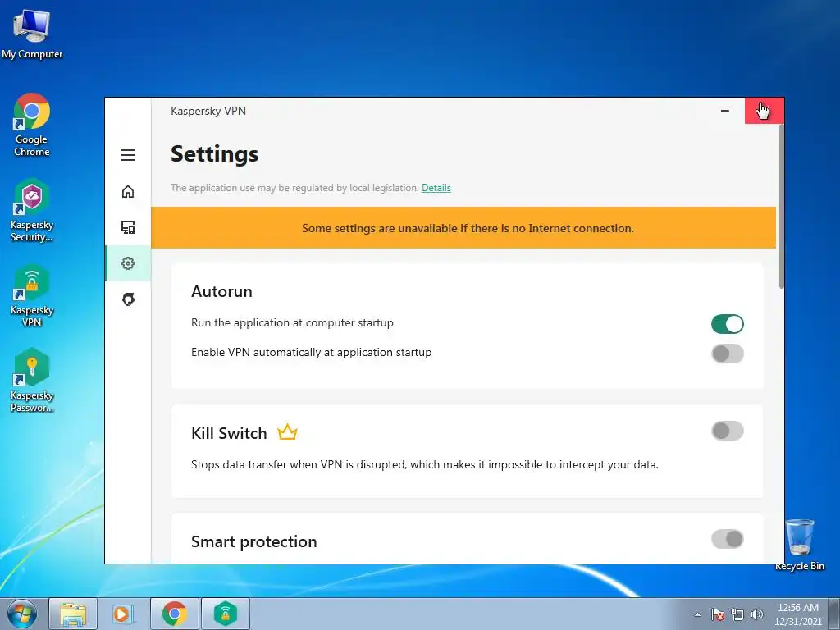Open the network icon in system tray

coord(737,614)
